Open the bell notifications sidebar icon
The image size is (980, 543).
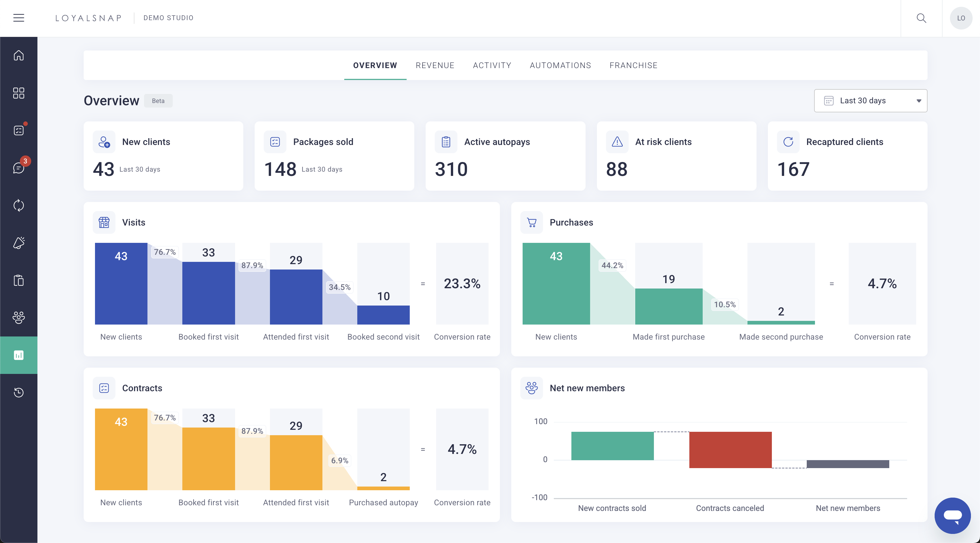point(19,243)
